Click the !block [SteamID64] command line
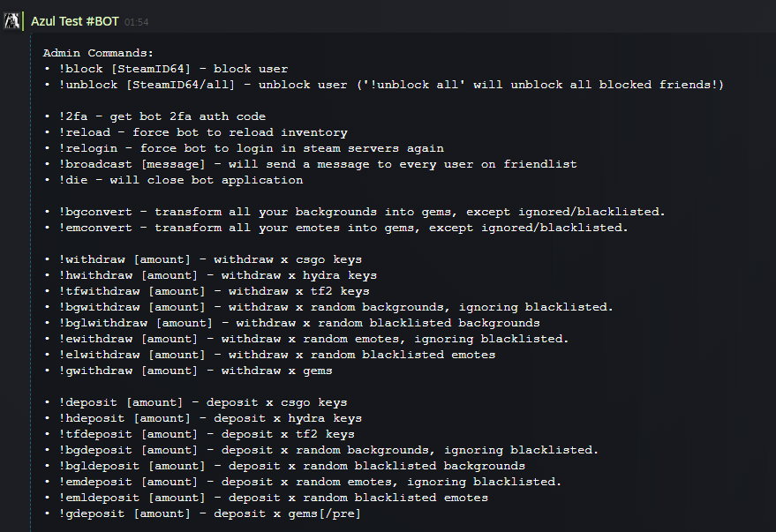776x532 pixels. 165,69
